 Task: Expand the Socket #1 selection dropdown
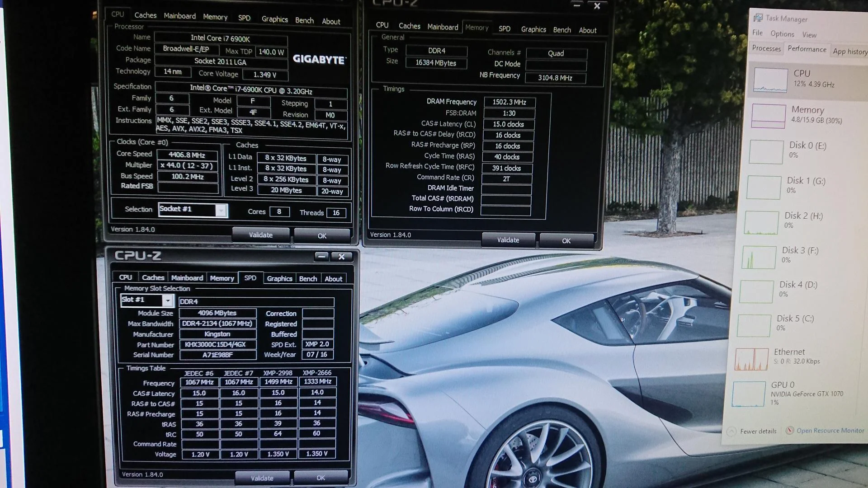[221, 211]
